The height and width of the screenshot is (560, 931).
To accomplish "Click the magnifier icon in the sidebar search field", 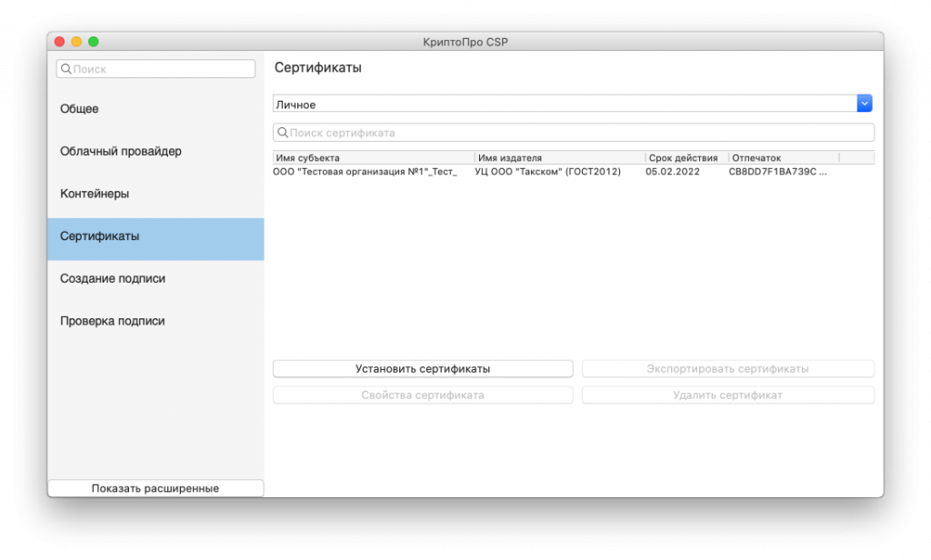I will tap(65, 69).
